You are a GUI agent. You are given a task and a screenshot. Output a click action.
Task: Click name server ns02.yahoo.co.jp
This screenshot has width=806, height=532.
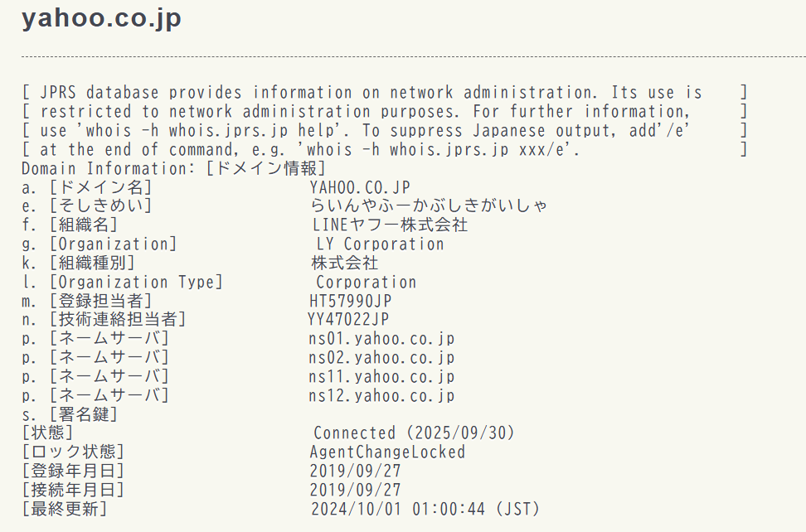(x=381, y=357)
